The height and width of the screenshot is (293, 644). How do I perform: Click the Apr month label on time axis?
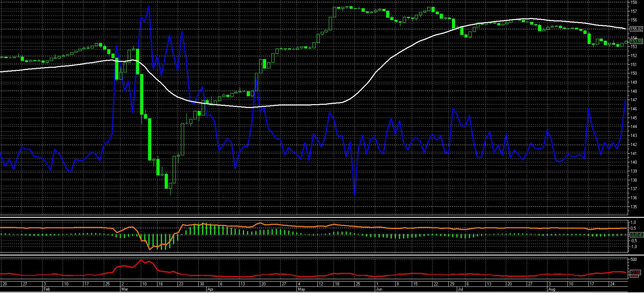click(x=210, y=289)
